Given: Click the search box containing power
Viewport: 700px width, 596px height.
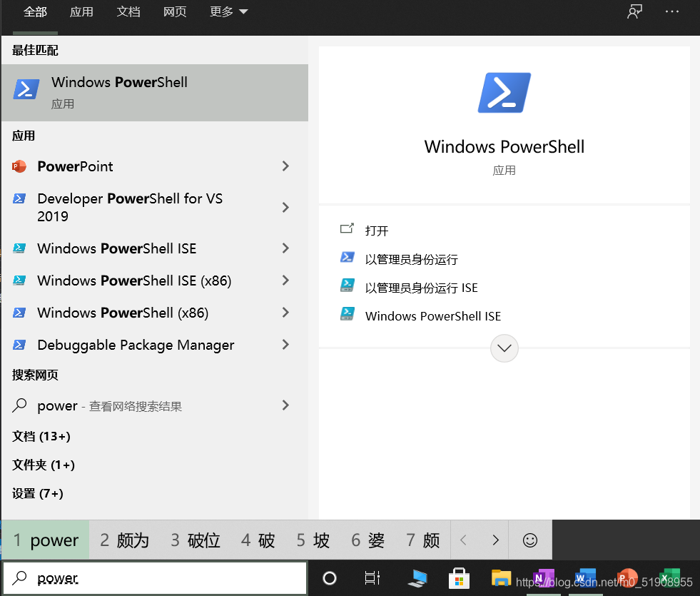Looking at the screenshot, I should [154, 579].
